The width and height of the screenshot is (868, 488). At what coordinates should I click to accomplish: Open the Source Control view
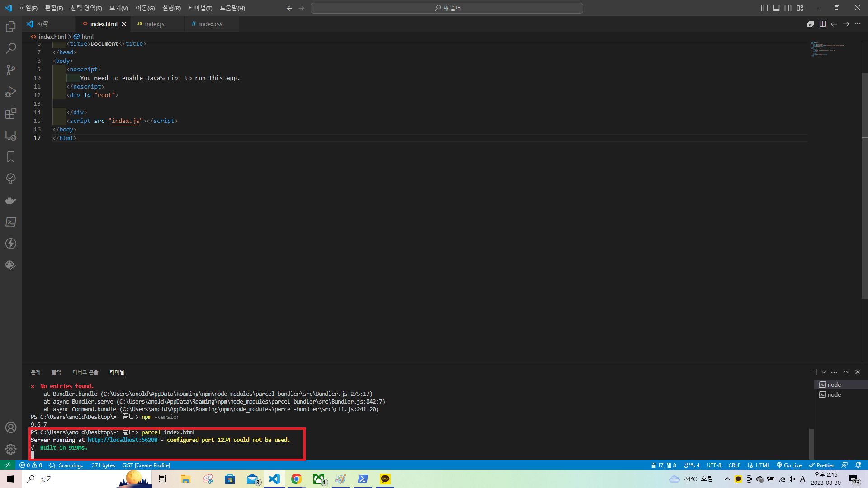coord(11,70)
